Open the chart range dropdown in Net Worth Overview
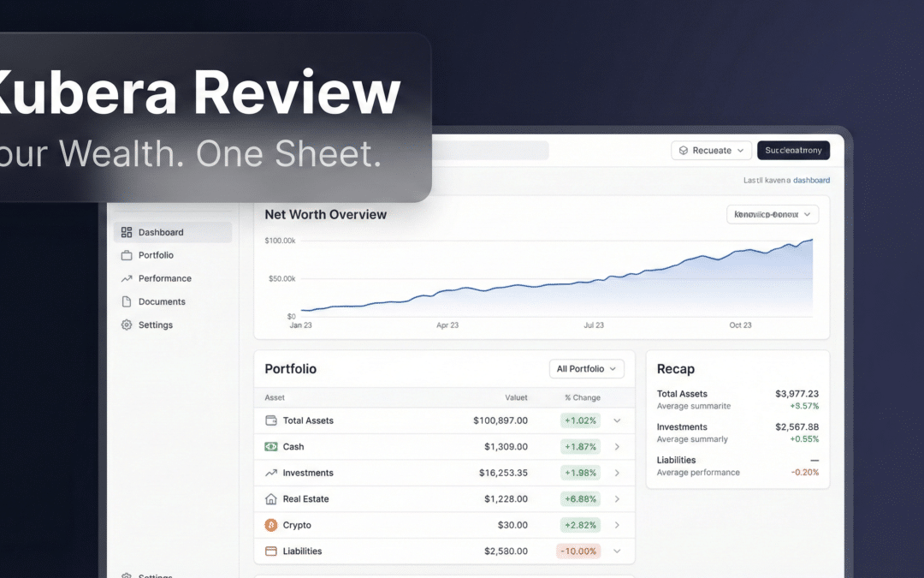Screen dimensions: 924x578 pos(773,214)
